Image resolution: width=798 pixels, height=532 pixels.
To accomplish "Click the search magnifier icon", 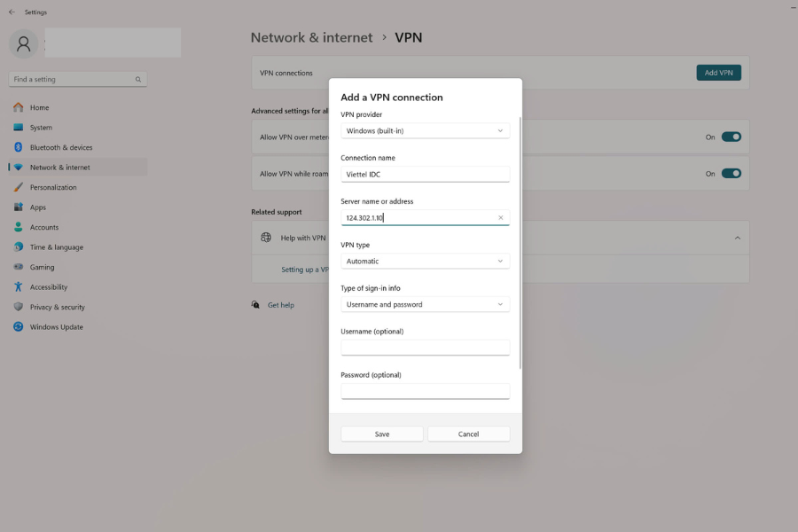I will point(138,80).
